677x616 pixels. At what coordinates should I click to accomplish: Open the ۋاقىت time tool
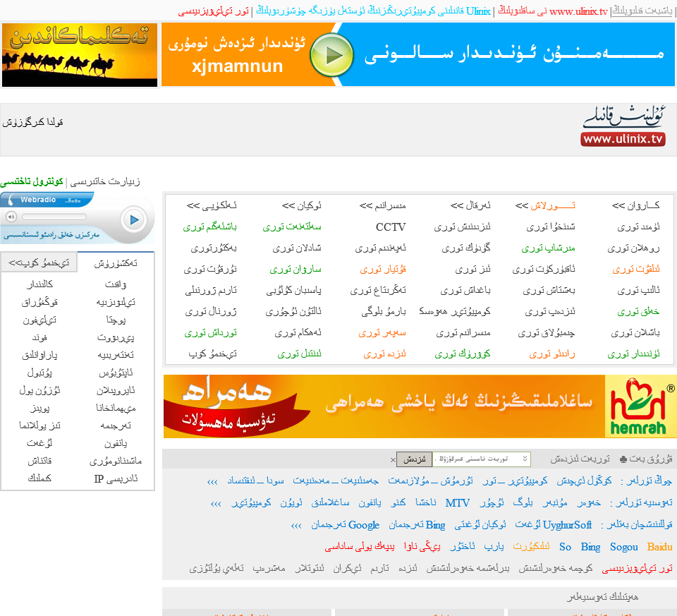tap(116, 284)
